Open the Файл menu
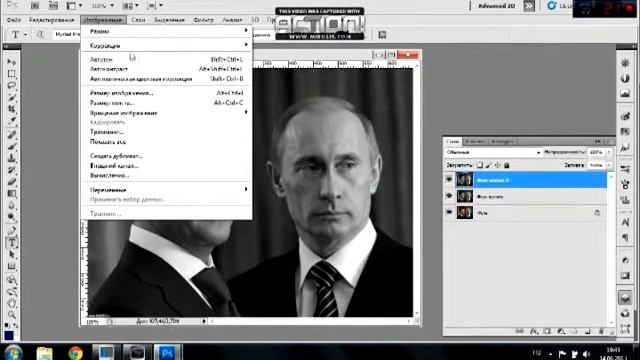This screenshot has width=640, height=360. [x=14, y=20]
